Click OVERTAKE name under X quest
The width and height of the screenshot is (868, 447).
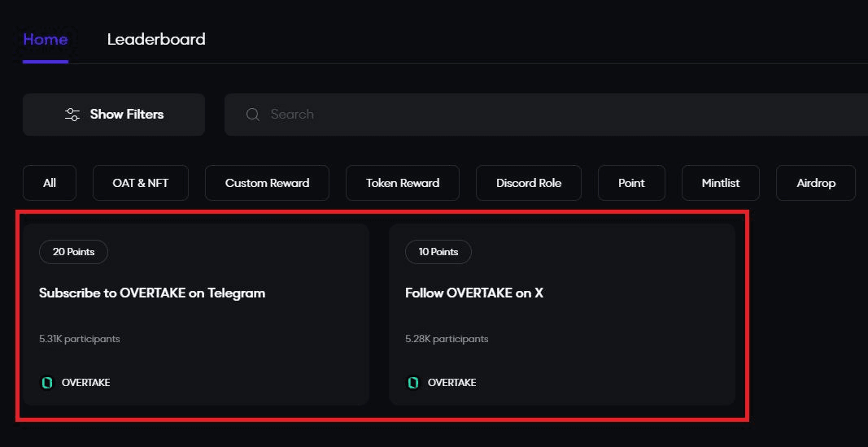451,383
